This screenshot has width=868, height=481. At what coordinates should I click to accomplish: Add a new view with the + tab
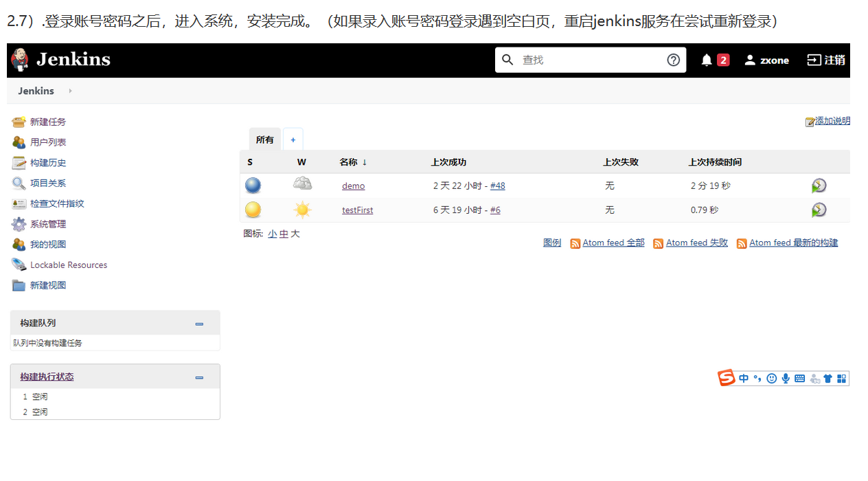[293, 139]
